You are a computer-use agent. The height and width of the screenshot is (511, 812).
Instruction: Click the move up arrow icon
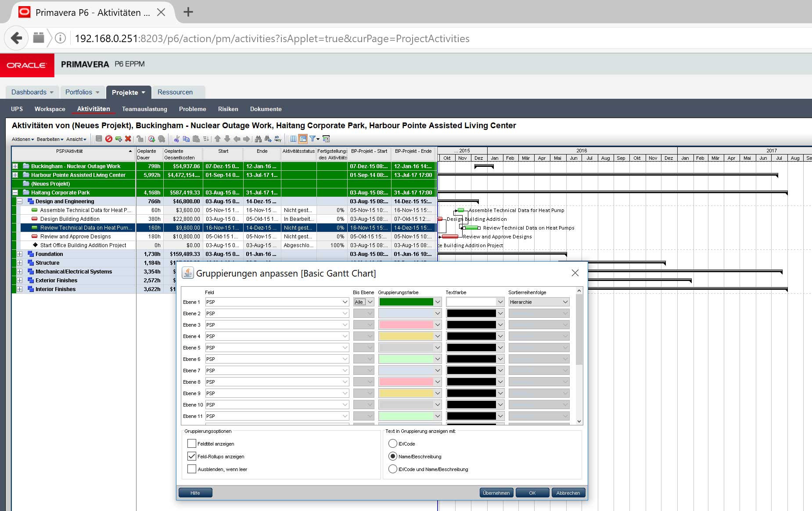(x=217, y=139)
